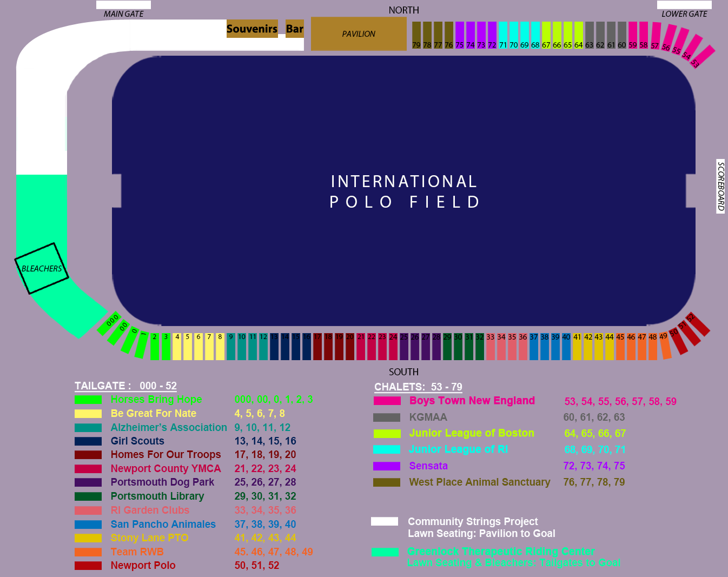Click the Greenlock Therapeutic Riding Center name
Image resolution: width=728 pixels, height=577 pixels.
tap(501, 552)
